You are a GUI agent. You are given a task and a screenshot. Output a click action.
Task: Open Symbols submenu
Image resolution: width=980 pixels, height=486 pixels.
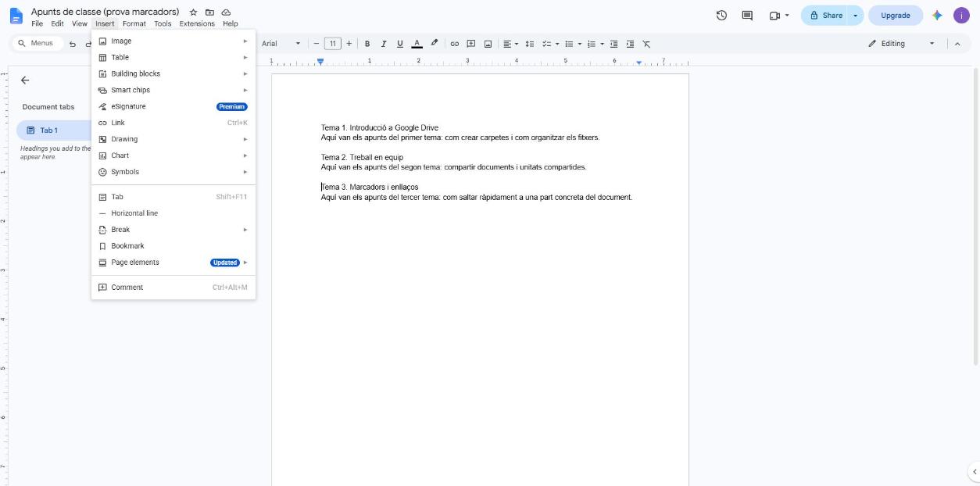[x=173, y=172]
